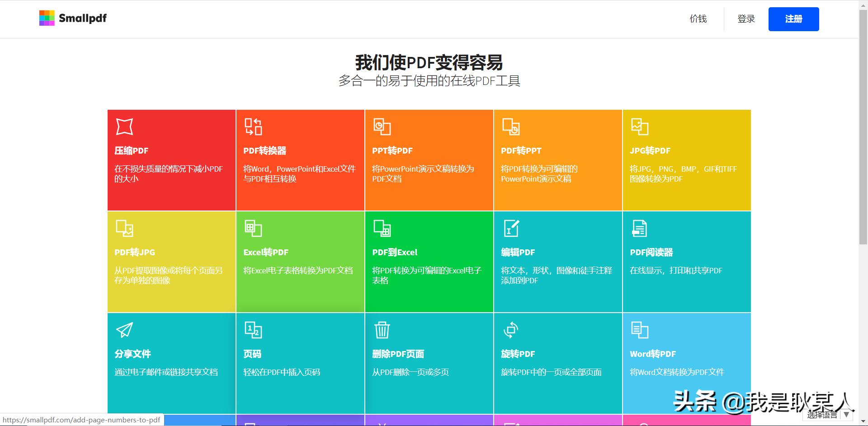Image resolution: width=868 pixels, height=426 pixels.
Task: Click the Excel转PDF icon
Action: pyautogui.click(x=253, y=228)
